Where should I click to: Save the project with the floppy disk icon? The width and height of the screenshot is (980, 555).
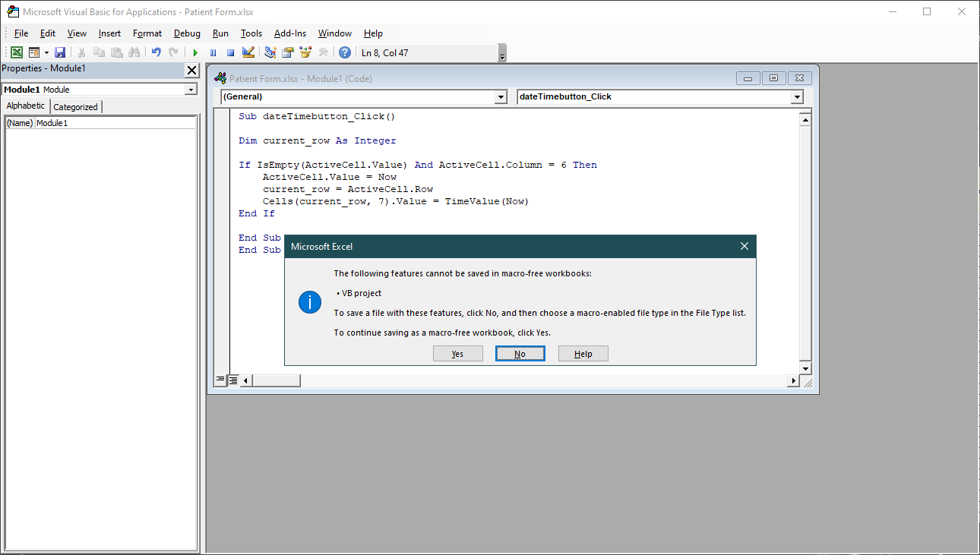(x=60, y=52)
